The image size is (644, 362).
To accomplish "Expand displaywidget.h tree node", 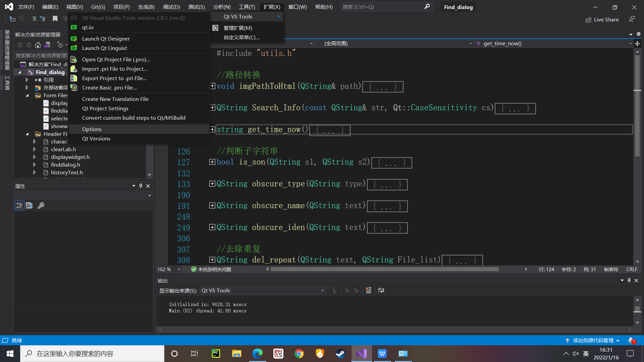I will click(34, 157).
